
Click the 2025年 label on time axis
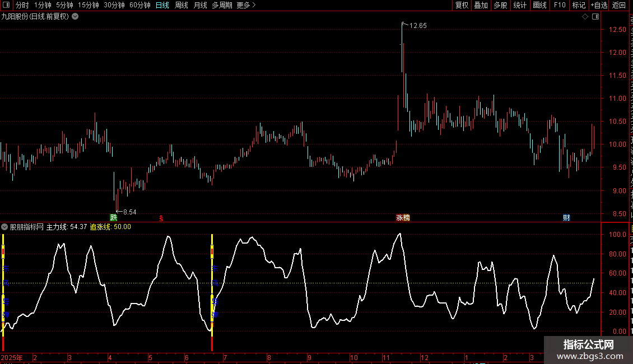12,357
